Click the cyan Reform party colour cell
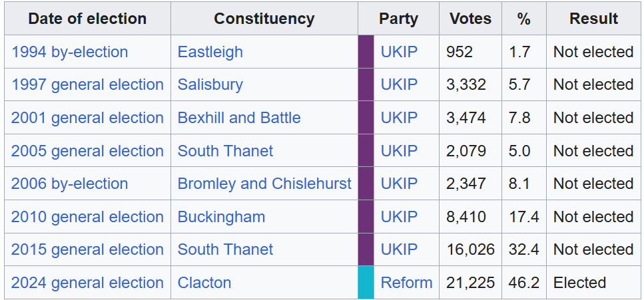Image resolution: width=644 pixels, height=300 pixels. point(366,283)
